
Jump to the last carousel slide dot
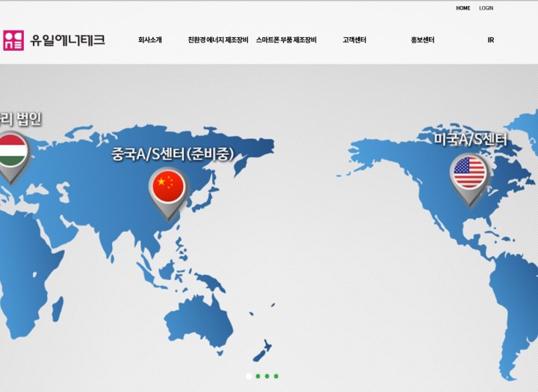276,376
